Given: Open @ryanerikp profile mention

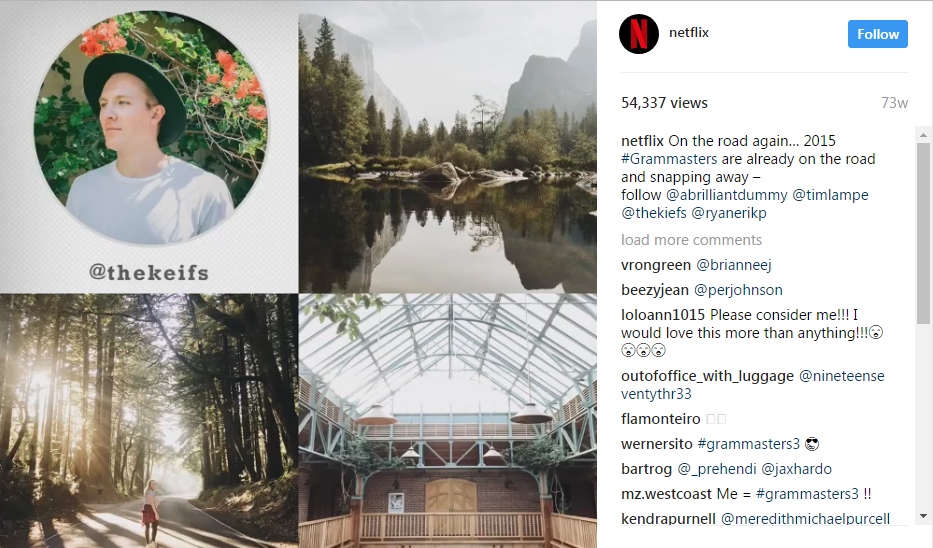Looking at the screenshot, I should point(729,212).
